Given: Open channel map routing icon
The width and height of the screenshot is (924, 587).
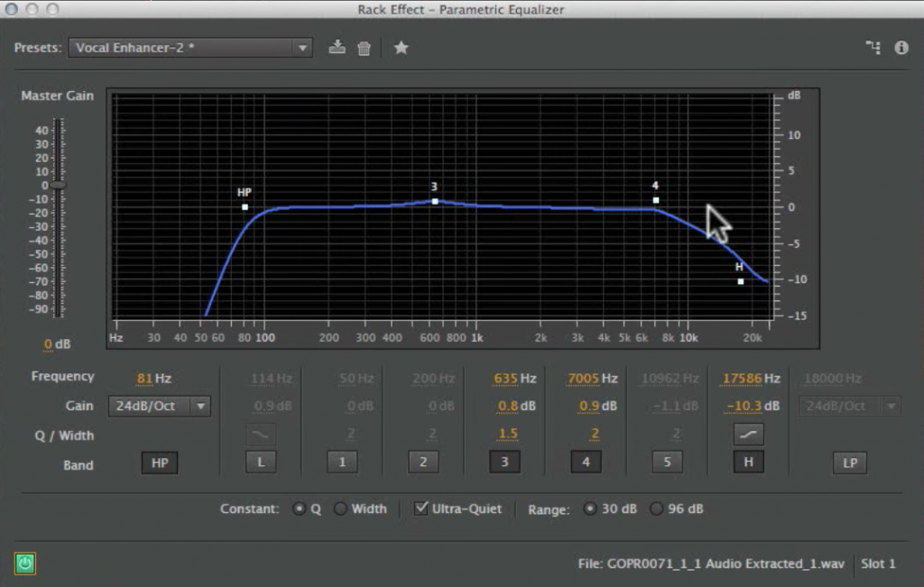Looking at the screenshot, I should 873,48.
